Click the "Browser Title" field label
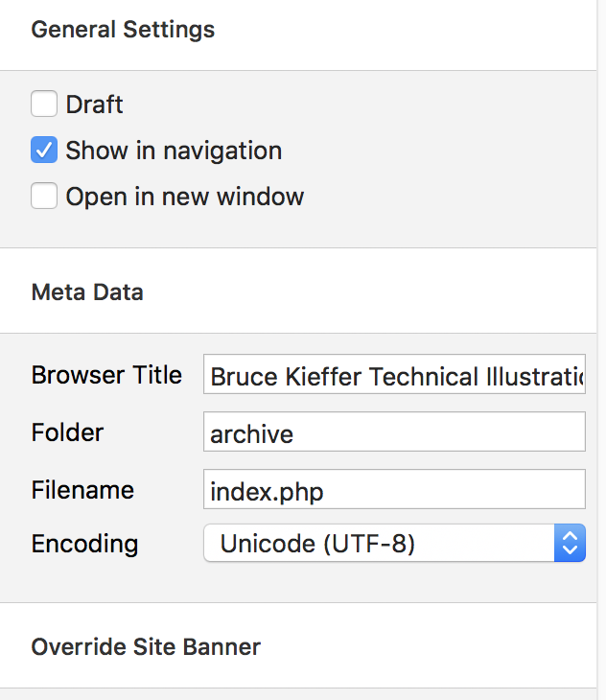 (106, 375)
